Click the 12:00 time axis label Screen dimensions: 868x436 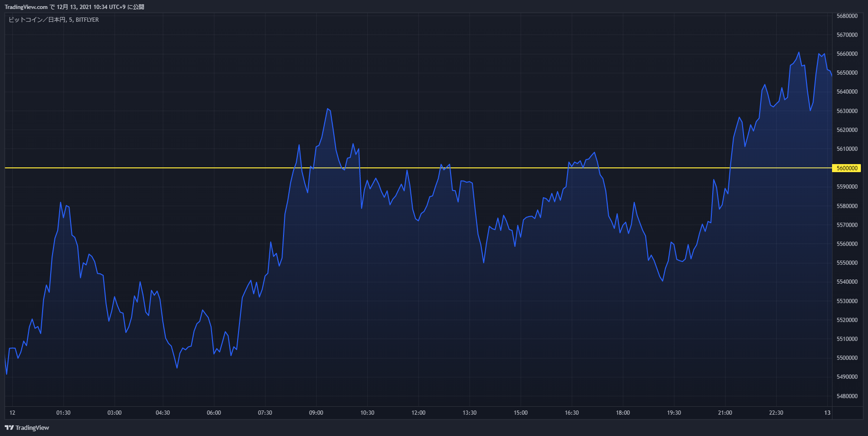[x=418, y=413]
